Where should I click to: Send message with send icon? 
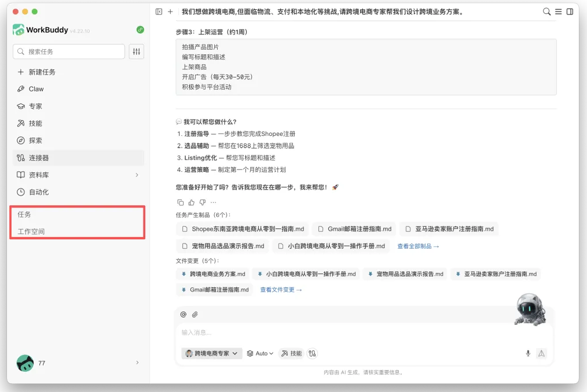click(541, 353)
